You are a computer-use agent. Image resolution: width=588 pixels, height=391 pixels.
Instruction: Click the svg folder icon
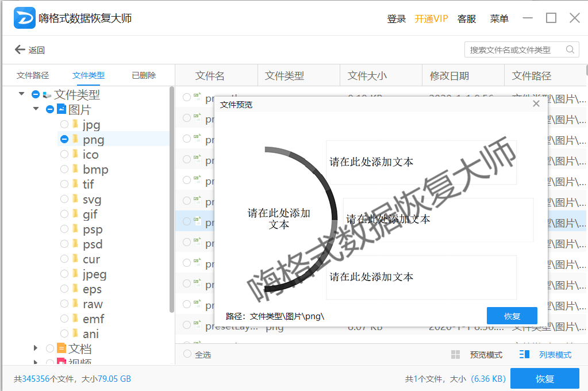pyautogui.click(x=75, y=198)
